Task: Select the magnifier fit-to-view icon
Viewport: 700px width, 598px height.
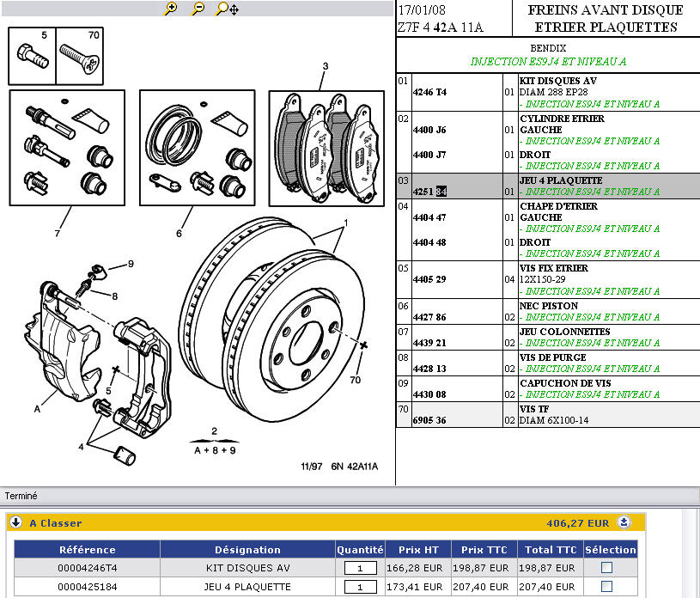Action: coord(222,9)
